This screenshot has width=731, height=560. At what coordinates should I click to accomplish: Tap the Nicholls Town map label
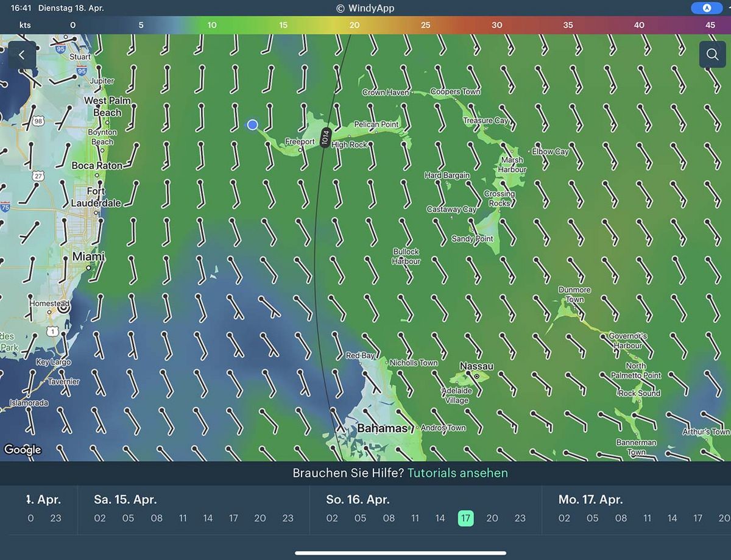[x=414, y=363]
